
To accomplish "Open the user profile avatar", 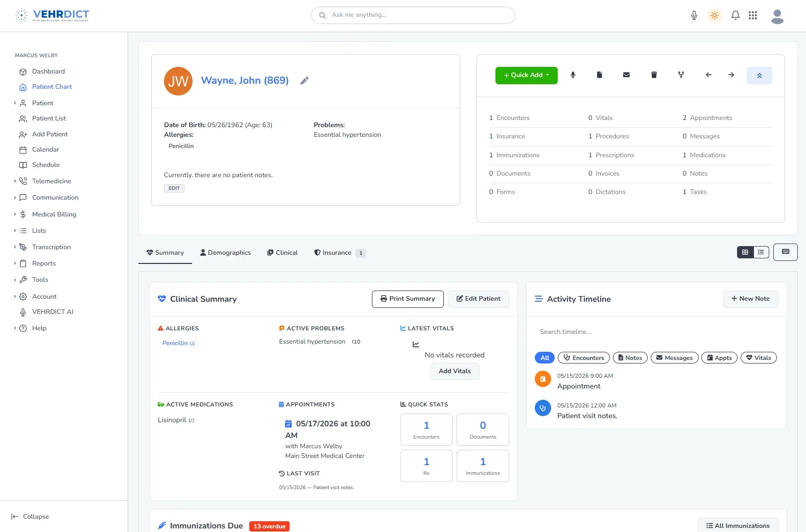I will (777, 16).
